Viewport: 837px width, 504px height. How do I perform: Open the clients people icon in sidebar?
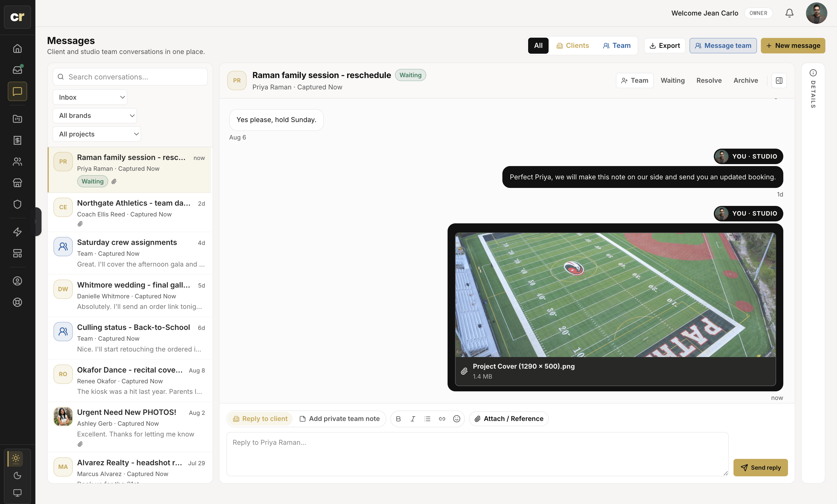click(17, 162)
